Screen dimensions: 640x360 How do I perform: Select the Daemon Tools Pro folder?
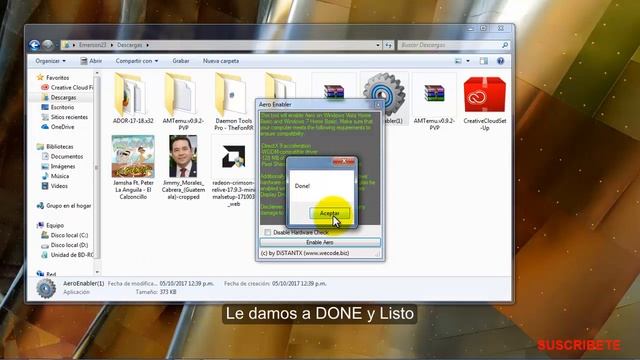click(x=233, y=101)
